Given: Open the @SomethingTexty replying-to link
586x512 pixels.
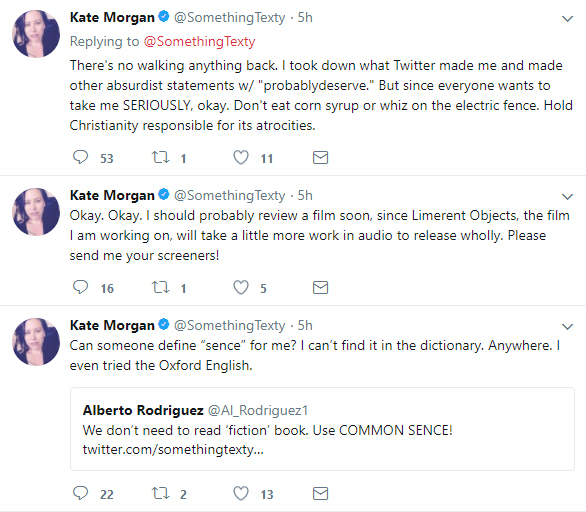Looking at the screenshot, I should click(199, 41).
